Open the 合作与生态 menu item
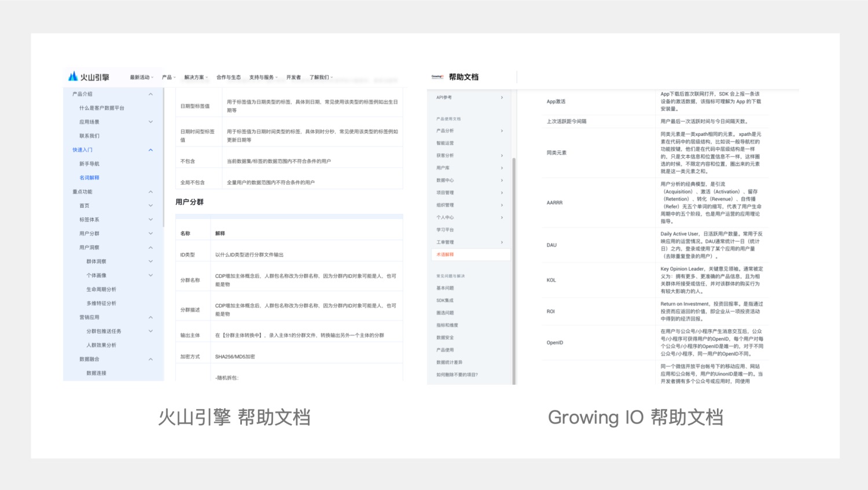Viewport: 868px width, 490px height. tap(229, 77)
